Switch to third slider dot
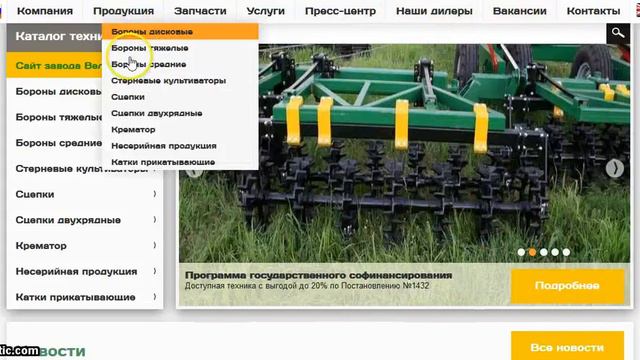640x360 pixels. [x=544, y=252]
